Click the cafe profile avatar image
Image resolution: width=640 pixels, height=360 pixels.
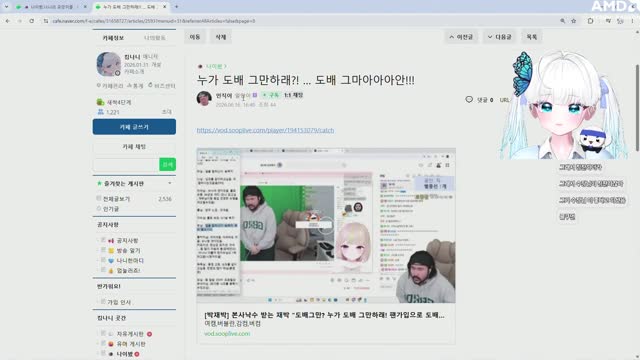(x=108, y=64)
